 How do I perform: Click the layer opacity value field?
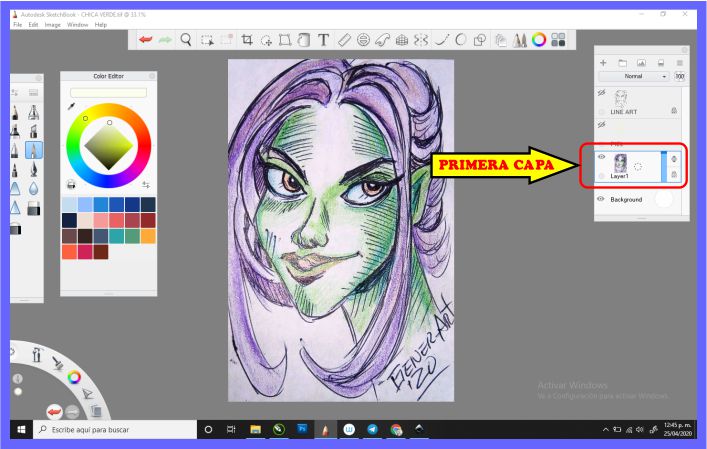pyautogui.click(x=679, y=76)
